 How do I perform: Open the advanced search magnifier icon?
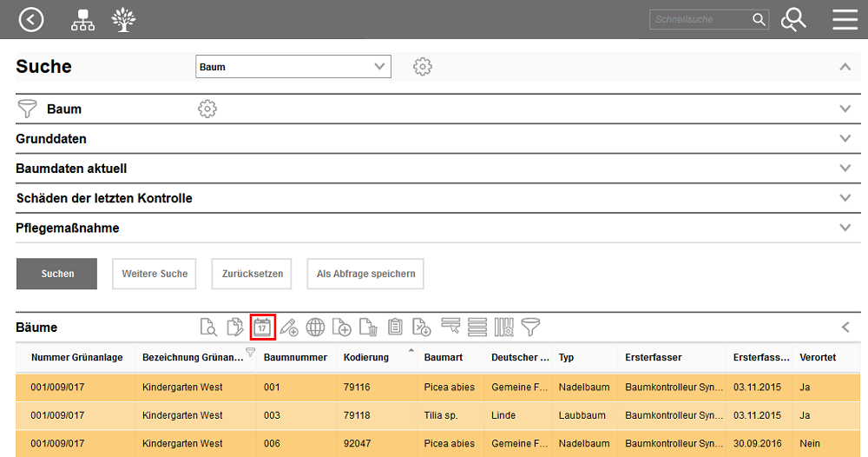(x=792, y=20)
